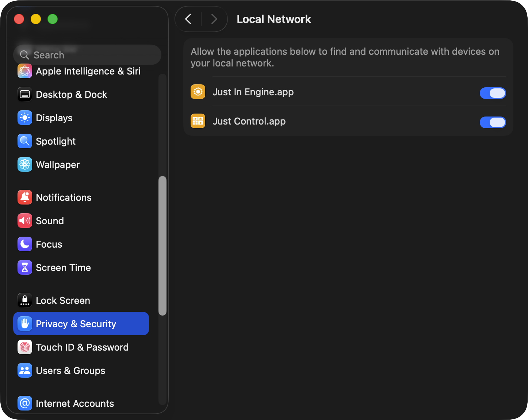Image resolution: width=528 pixels, height=420 pixels.
Task: Go back to the previous settings page
Action: tap(188, 19)
